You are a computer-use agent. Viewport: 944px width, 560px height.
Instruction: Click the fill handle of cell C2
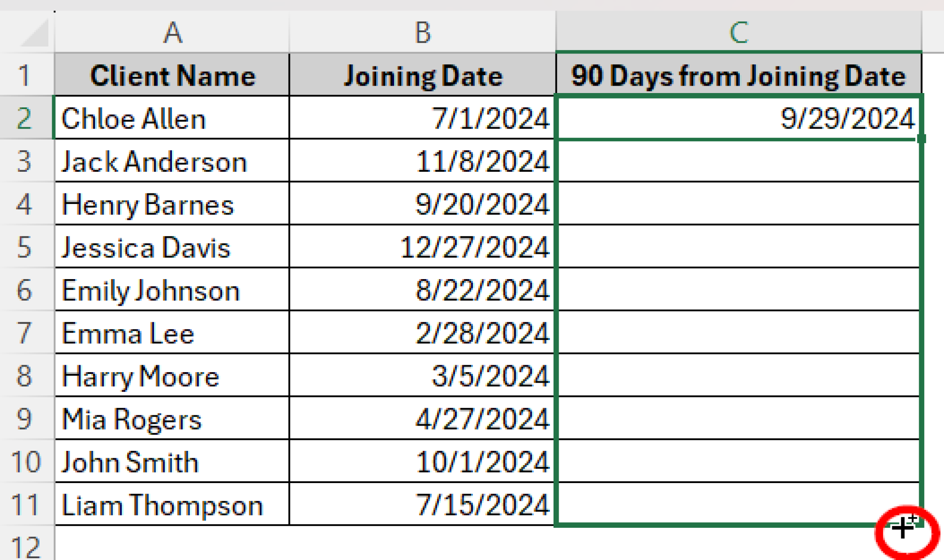pyautogui.click(x=921, y=139)
